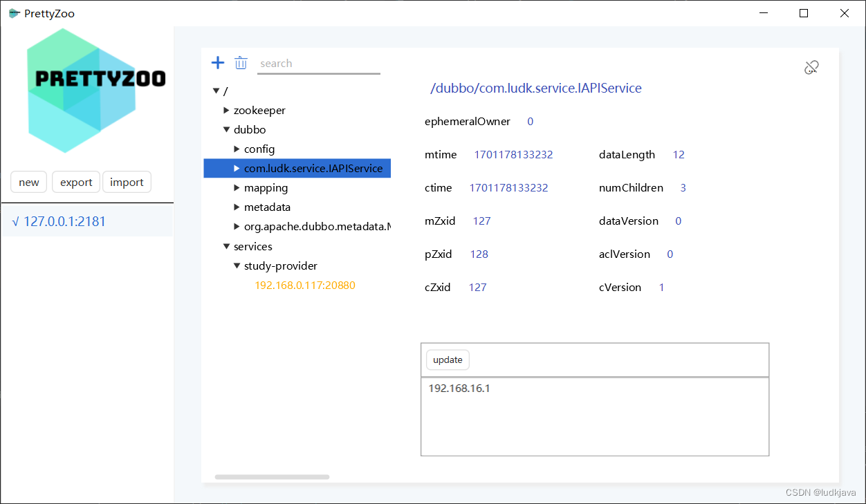Click the ctime value 1701178133232

click(x=509, y=187)
